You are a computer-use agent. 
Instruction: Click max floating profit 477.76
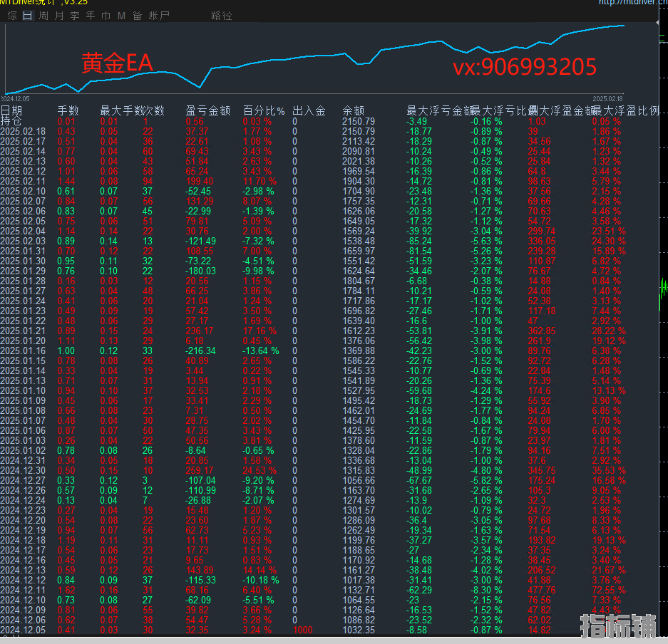[x=542, y=590]
